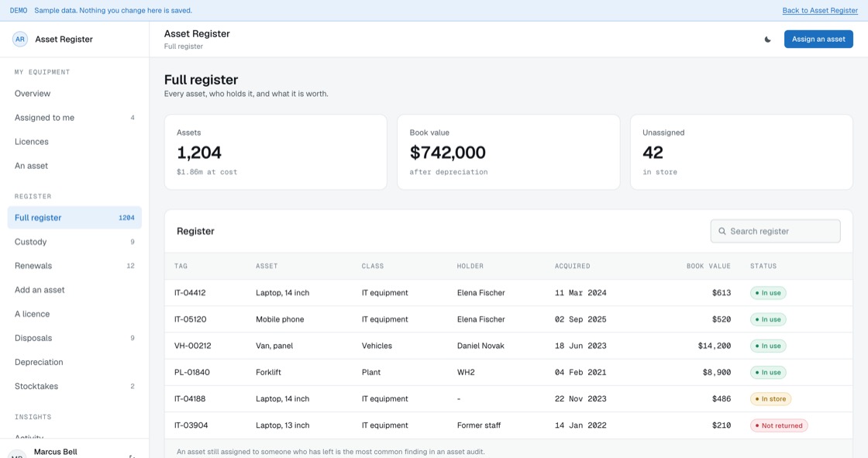Screen dimensions: 868x458
Task: Click the Laptop, 13 inch cell
Action: (x=282, y=425)
